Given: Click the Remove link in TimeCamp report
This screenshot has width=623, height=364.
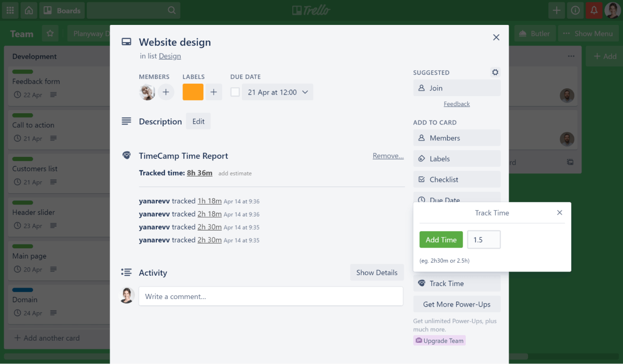Looking at the screenshot, I should (388, 156).
